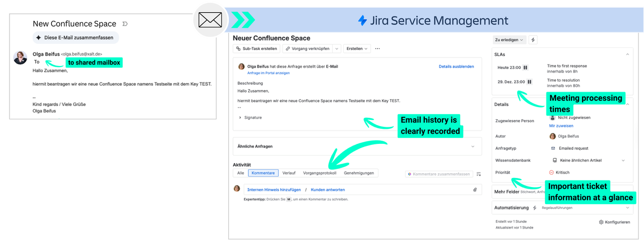The width and height of the screenshot is (644, 244).
Task: Click the commenter avatar beside the comment box
Action: pos(237,189)
